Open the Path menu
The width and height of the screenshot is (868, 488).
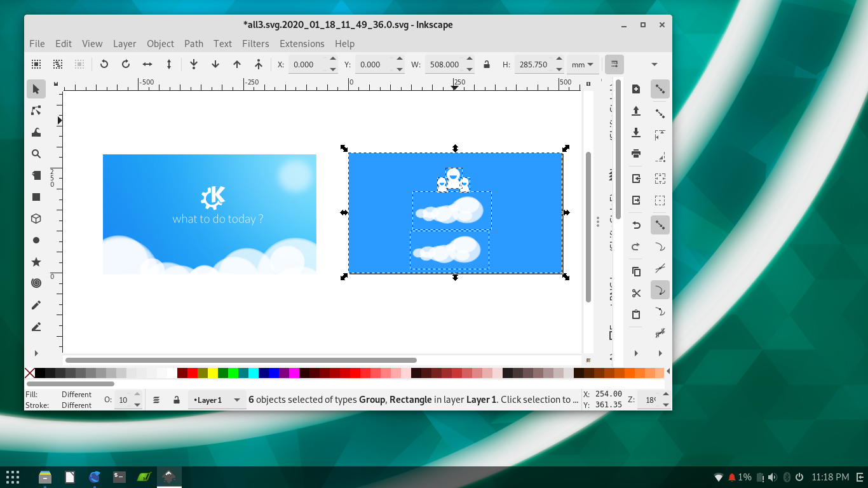[194, 44]
